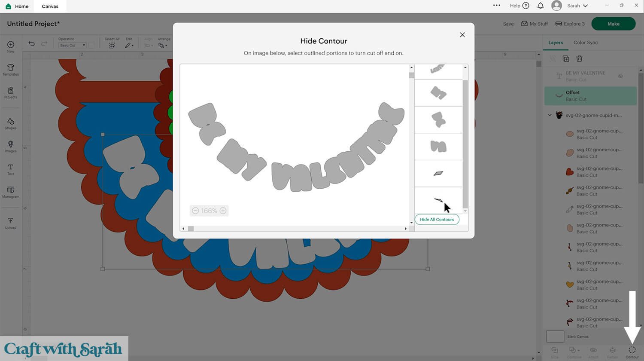Choose the Explore 3 machine selector
Screen dimensions: 644x361
570,24
